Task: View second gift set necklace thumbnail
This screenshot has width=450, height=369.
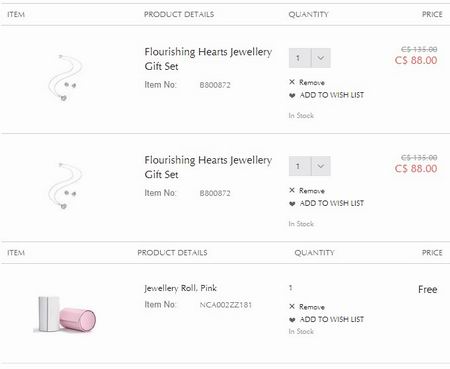Action: tap(65, 186)
